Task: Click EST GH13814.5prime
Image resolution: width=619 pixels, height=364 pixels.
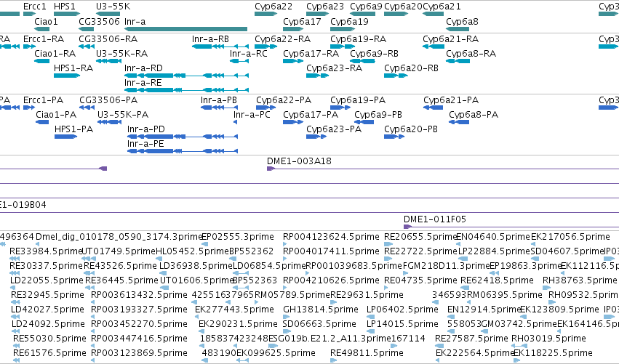Action: [321, 310]
